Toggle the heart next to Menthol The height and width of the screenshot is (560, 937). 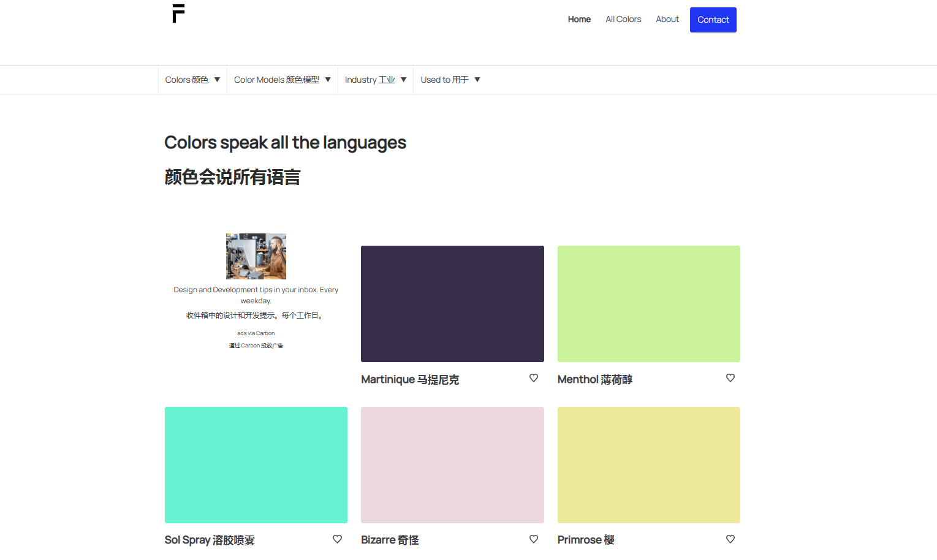(730, 378)
